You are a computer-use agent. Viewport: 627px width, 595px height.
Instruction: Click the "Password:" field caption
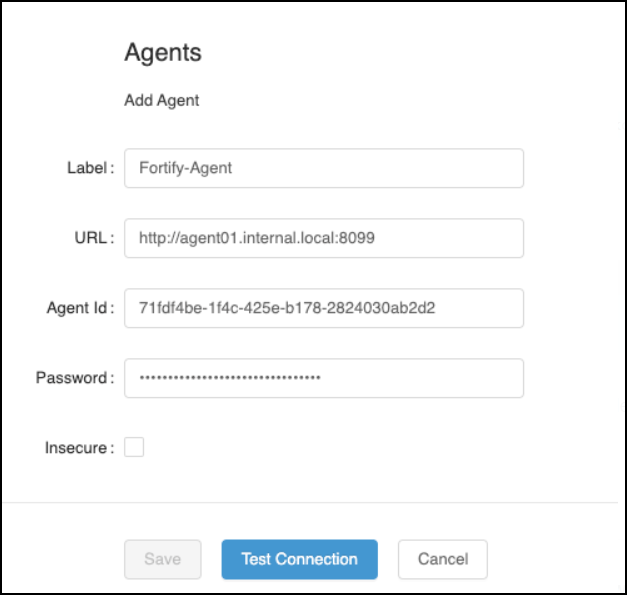(x=74, y=378)
